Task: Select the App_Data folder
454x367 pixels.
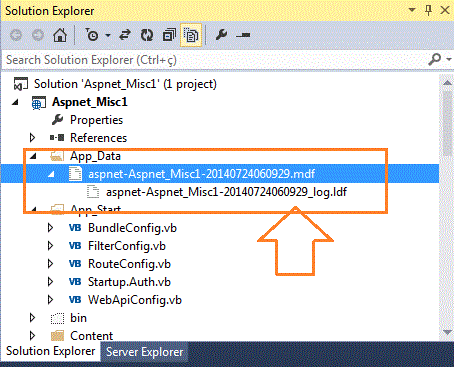Action: click(95, 156)
